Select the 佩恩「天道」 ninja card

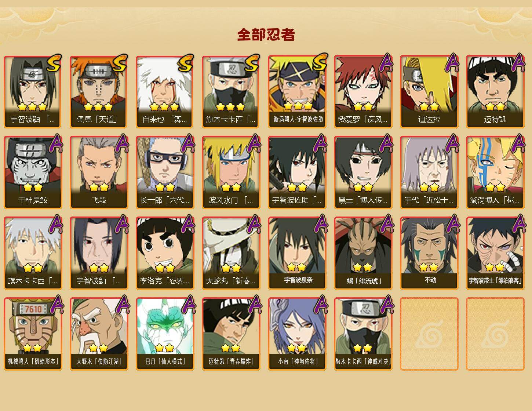click(99, 92)
